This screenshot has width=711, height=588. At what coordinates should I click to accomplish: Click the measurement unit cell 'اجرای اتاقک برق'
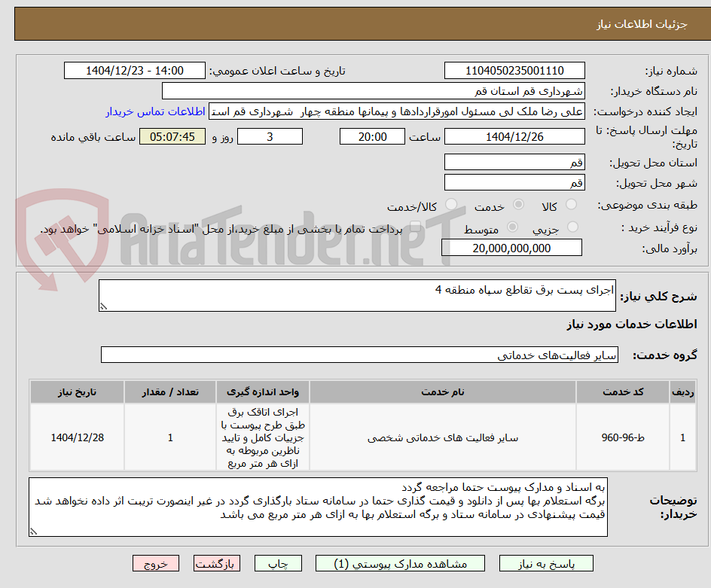[263, 437]
